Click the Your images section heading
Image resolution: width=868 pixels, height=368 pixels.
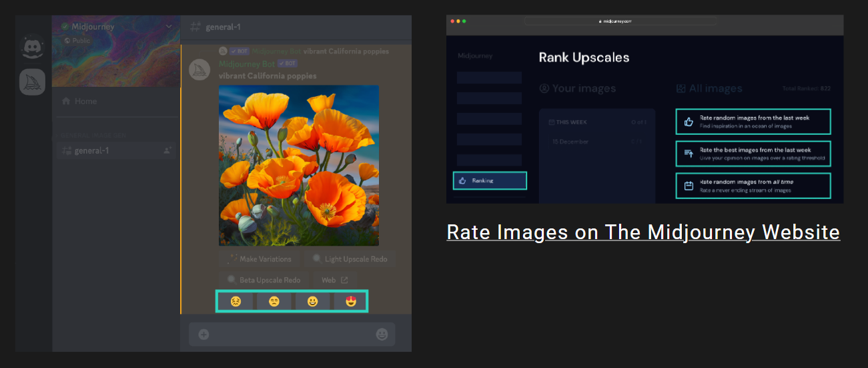[578, 88]
